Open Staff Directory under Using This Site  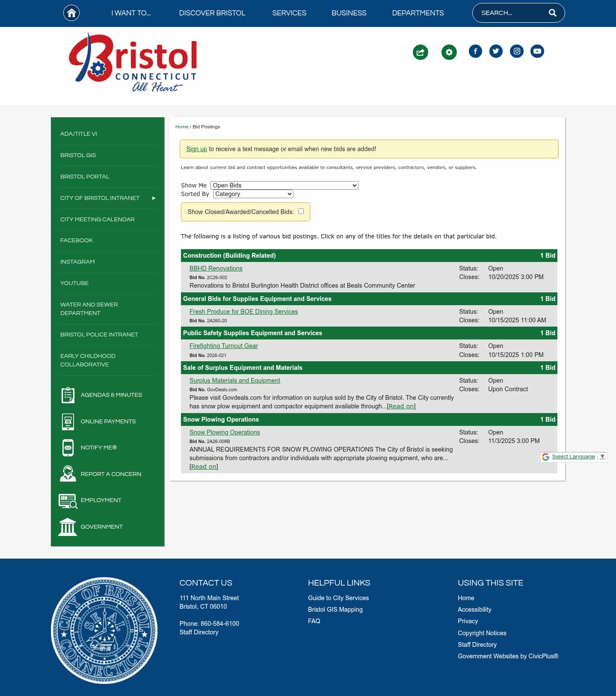(477, 645)
